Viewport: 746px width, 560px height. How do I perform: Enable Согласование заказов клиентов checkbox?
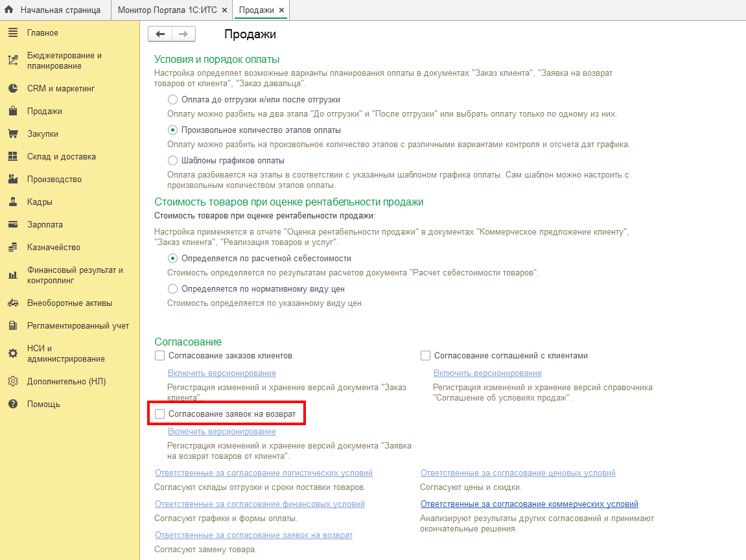pyautogui.click(x=160, y=355)
